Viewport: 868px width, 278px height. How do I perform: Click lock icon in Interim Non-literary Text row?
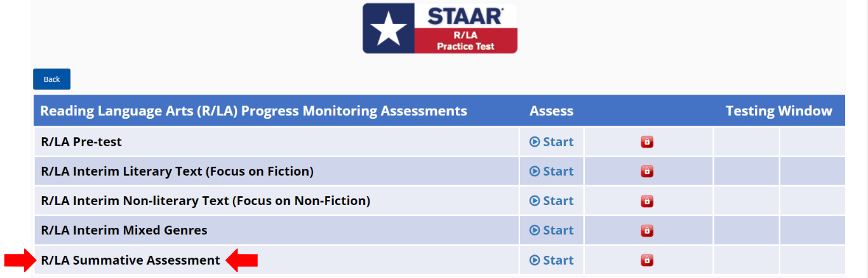pos(647,201)
